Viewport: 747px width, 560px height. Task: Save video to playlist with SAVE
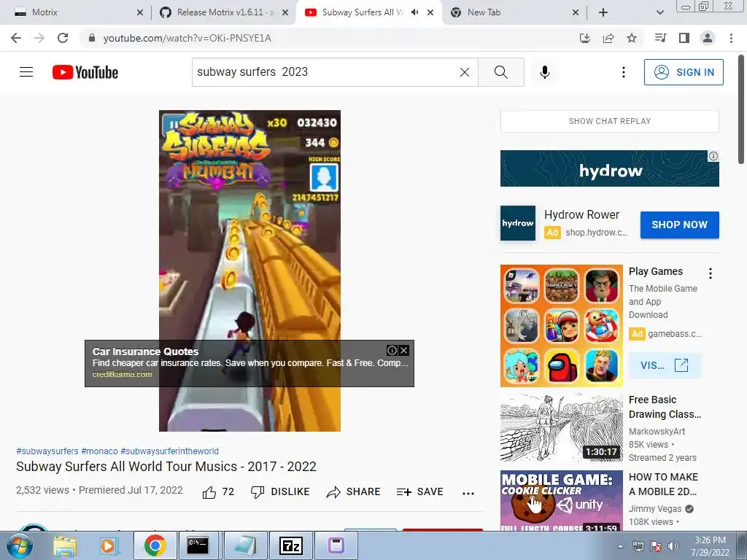point(419,492)
